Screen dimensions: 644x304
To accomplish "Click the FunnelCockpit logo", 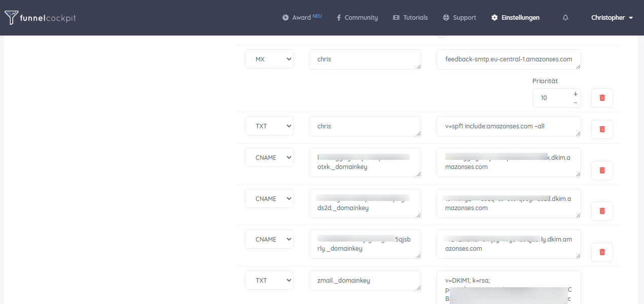I will (41, 18).
